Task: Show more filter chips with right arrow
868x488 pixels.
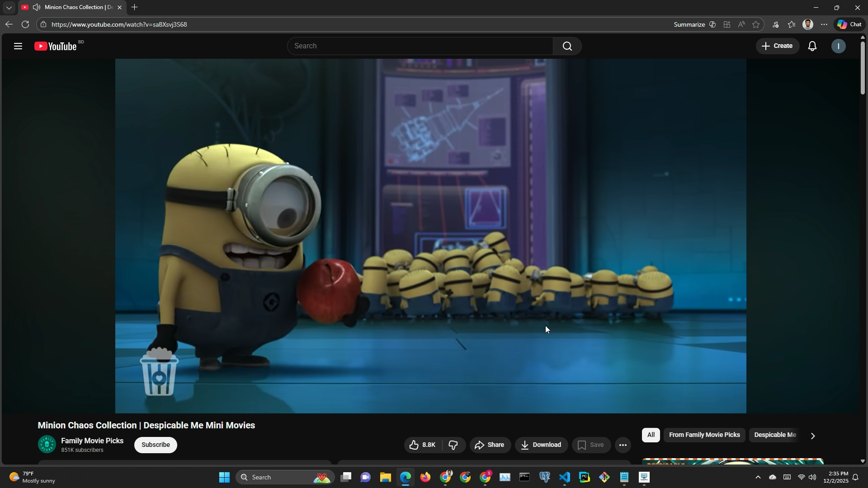Action: 813,436
